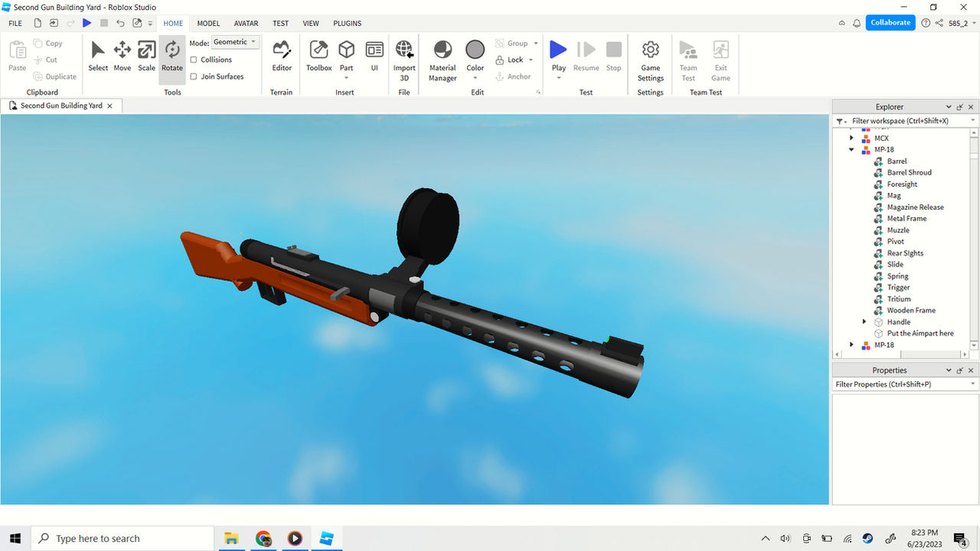The height and width of the screenshot is (551, 980).
Task: Open the Toolbox panel
Action: click(x=318, y=57)
